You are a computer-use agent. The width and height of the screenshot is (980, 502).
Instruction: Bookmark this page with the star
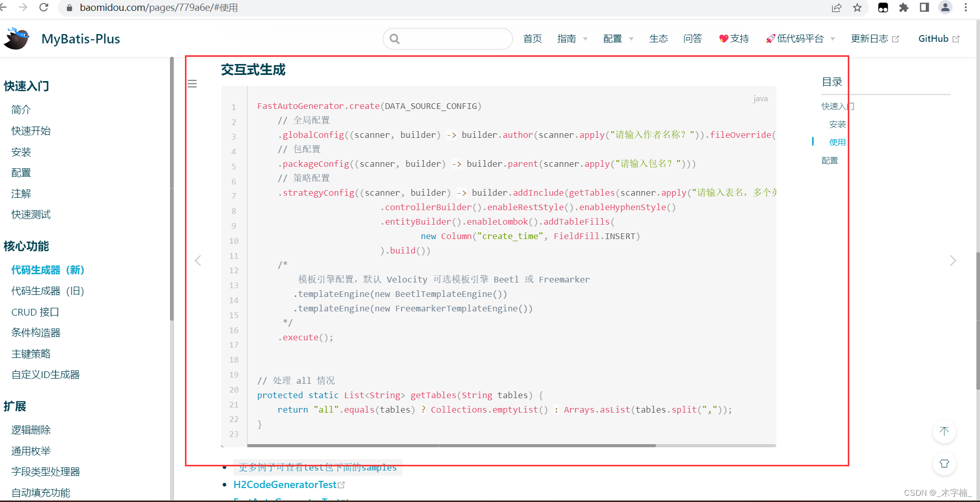858,7
